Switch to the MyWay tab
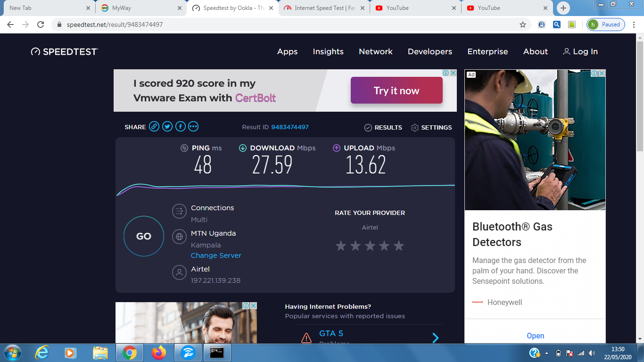This screenshot has height=362, width=644. (x=140, y=8)
